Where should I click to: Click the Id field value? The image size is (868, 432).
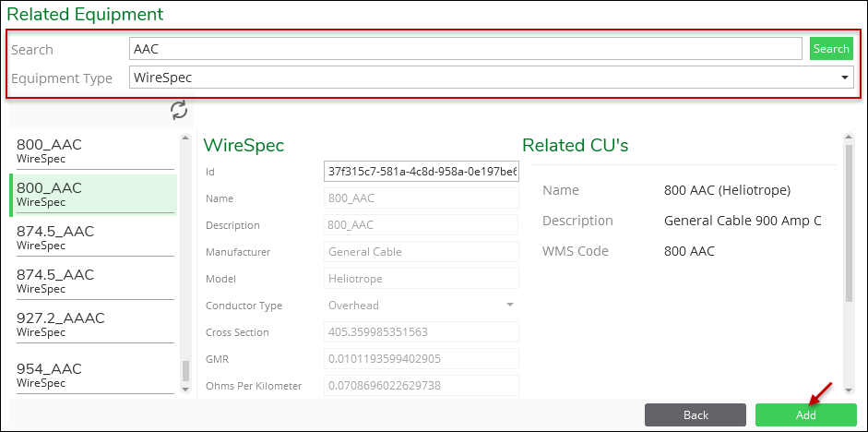click(421, 171)
